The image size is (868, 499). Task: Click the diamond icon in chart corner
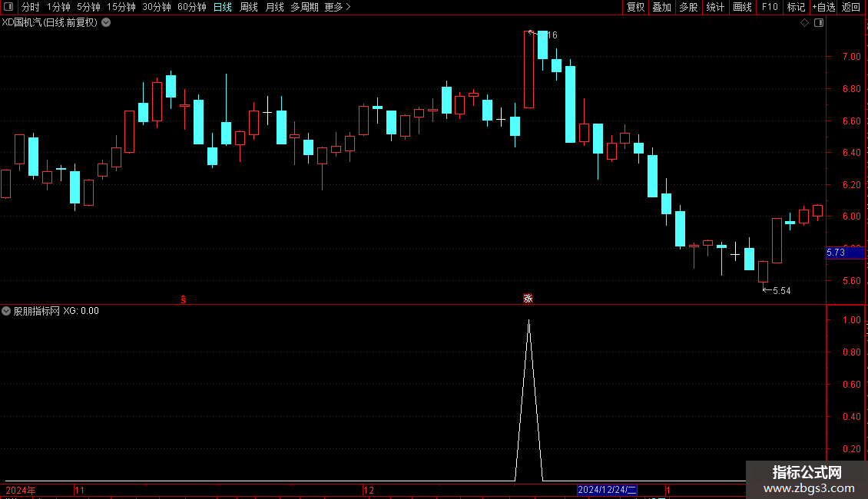coord(805,23)
